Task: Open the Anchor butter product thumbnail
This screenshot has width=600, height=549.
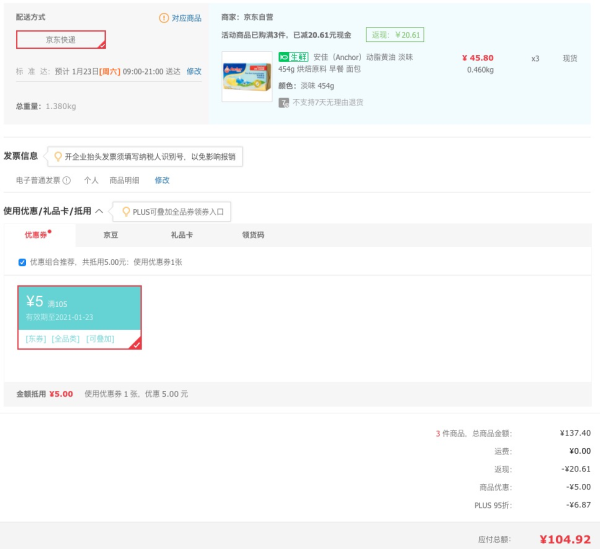Action: pyautogui.click(x=247, y=77)
